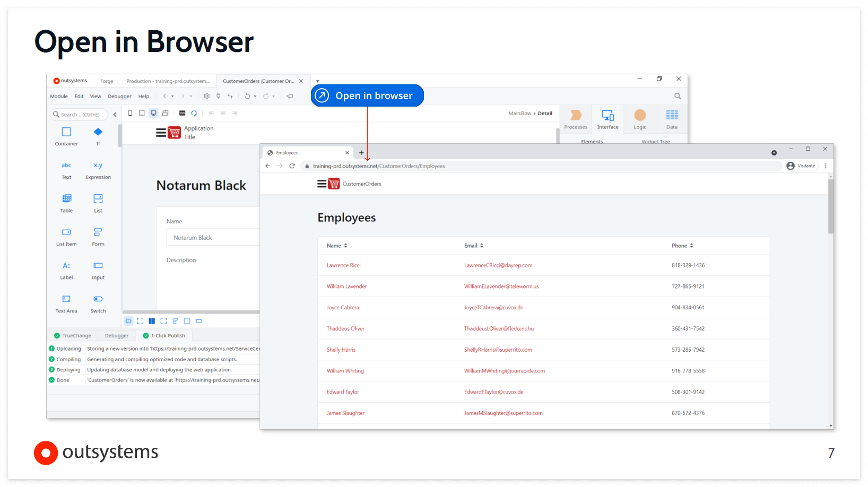This screenshot has height=487, width=868.
Task: Align text left in Service Studio toolbar
Action: 211,113
